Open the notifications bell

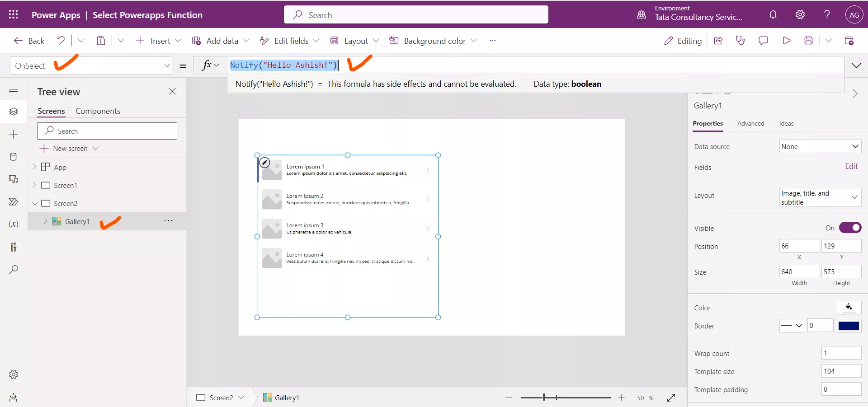(773, 14)
